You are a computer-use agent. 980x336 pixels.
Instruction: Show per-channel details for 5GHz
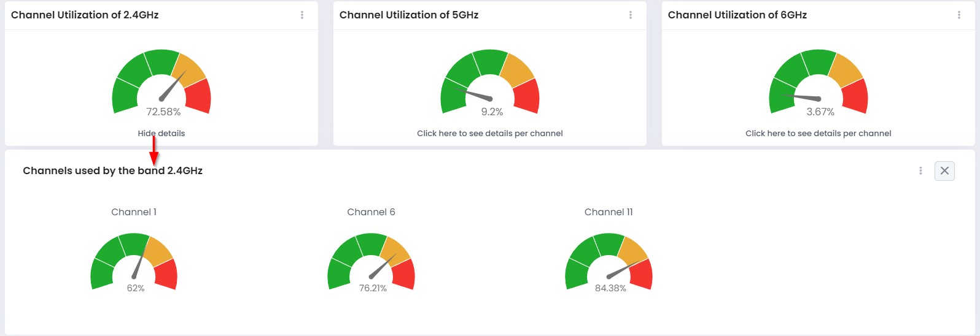coord(489,133)
